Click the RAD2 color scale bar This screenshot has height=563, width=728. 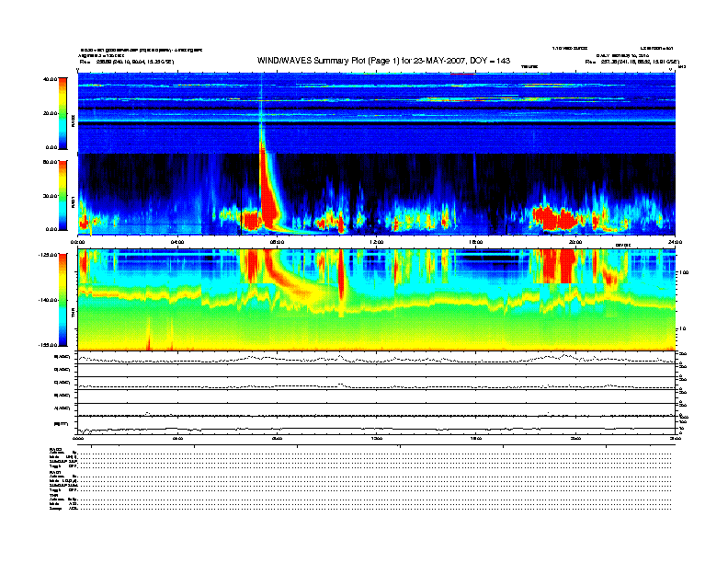coord(63,113)
